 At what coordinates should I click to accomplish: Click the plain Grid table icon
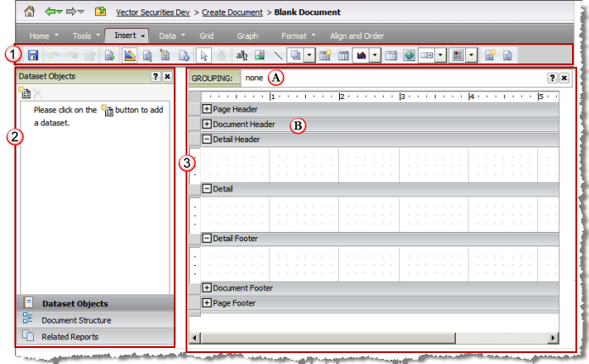pos(343,56)
